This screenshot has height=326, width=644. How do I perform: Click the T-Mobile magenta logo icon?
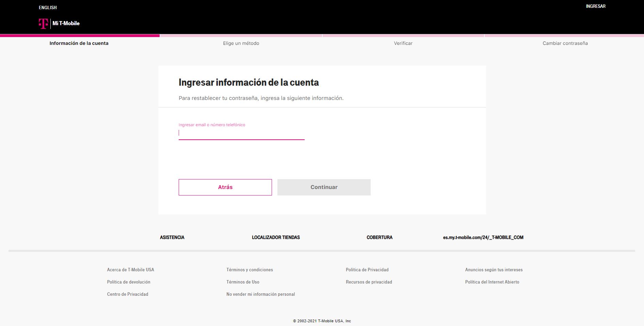[43, 23]
